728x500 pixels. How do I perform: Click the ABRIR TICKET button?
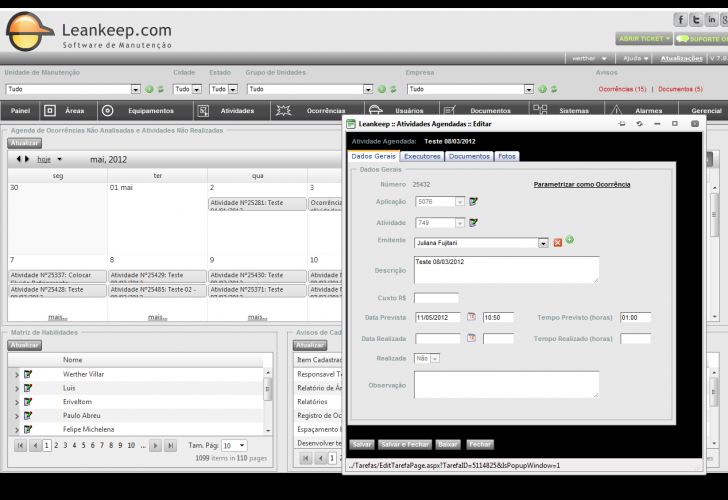[x=644, y=39]
